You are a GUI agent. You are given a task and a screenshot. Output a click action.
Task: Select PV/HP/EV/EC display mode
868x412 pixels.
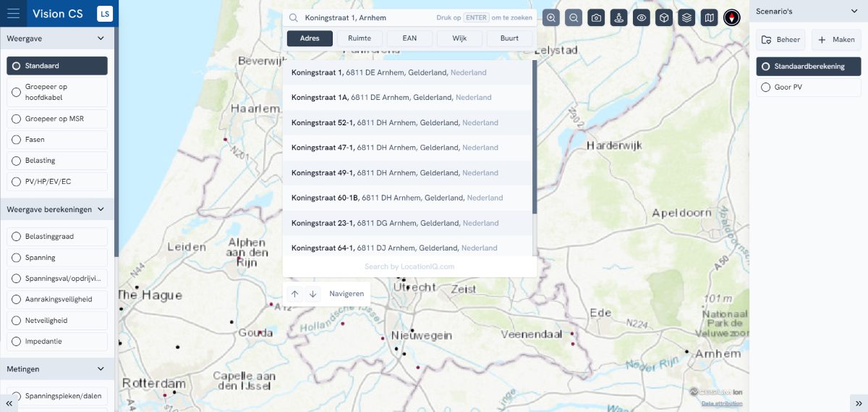point(57,182)
